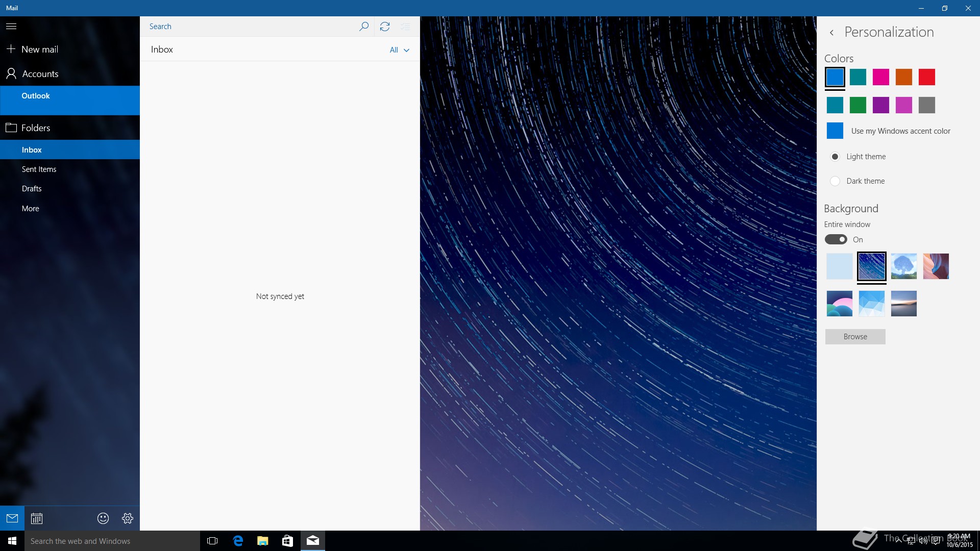Choose the blue geometric polygon background
980x551 pixels.
872,304
